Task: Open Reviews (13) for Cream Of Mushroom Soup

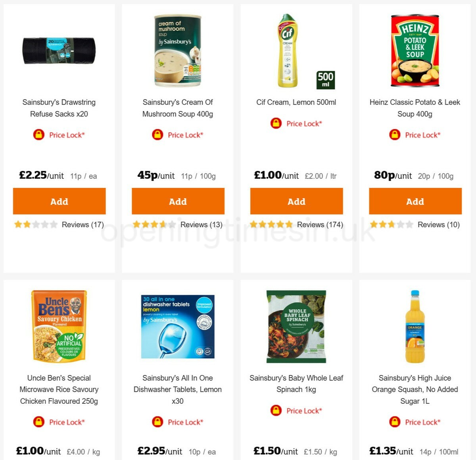Action: (x=200, y=224)
